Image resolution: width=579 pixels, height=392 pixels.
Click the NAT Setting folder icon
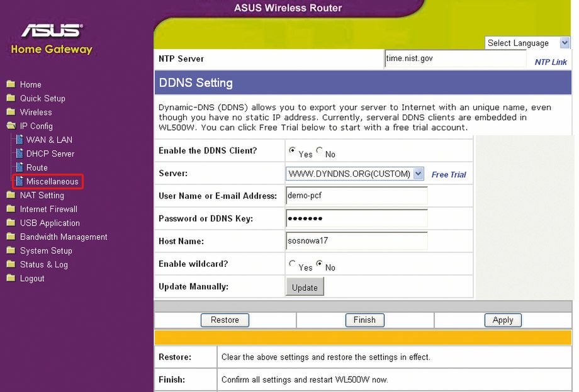click(11, 195)
